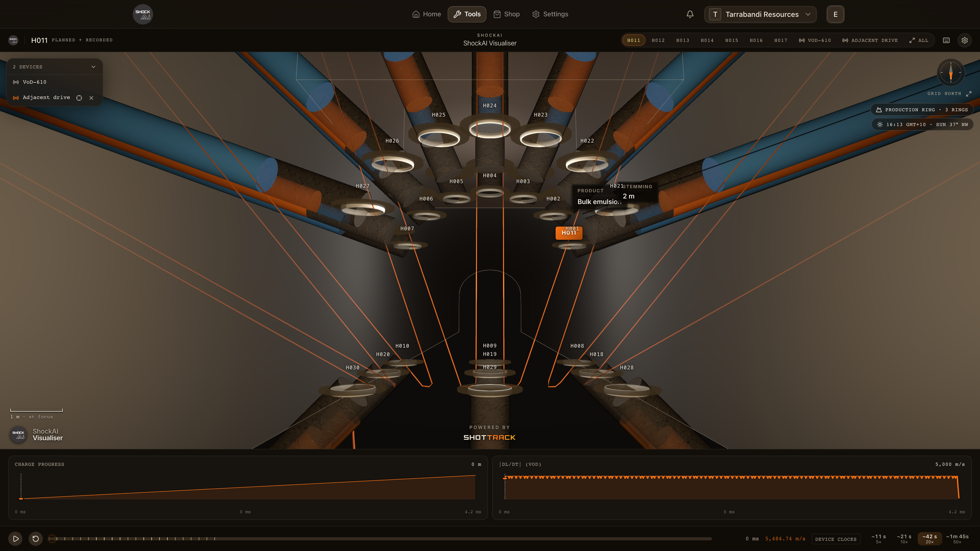Screen dimensions: 980x551
Task: Set playback speed to 10x (~21 s)
Action: click(x=904, y=539)
